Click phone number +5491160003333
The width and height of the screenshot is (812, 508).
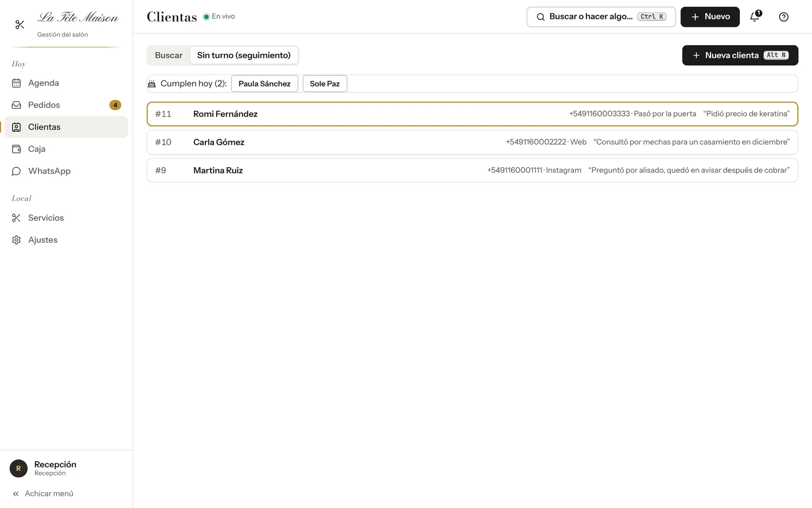coord(599,114)
